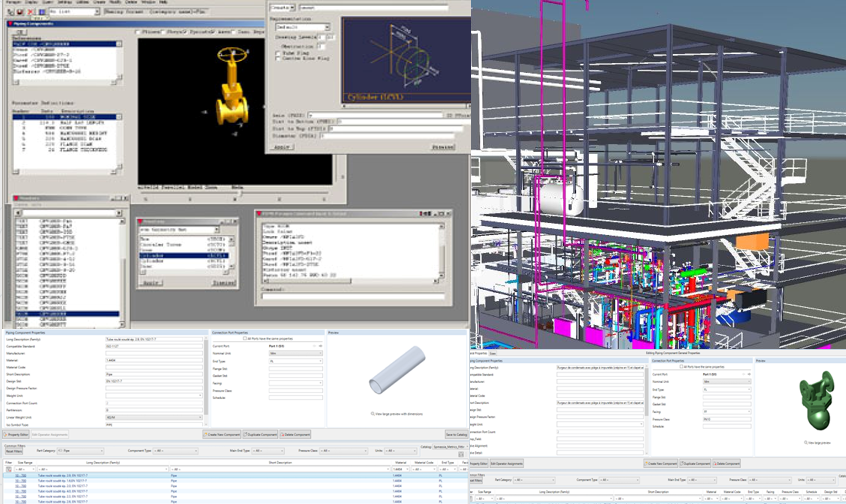Image resolution: width=846 pixels, height=504 pixels.
Task: Expand the Representation Default dropdown
Action: (x=299, y=28)
